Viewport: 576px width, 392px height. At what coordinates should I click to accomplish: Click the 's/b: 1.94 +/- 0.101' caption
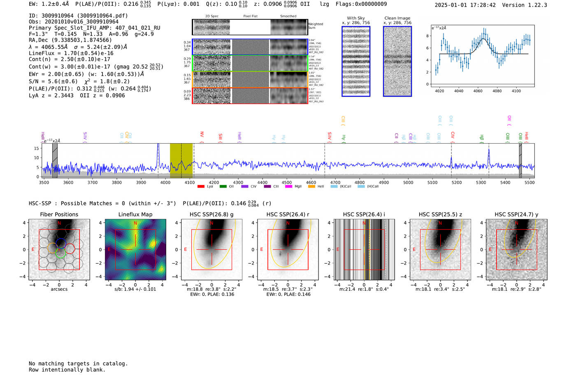(x=135, y=289)
